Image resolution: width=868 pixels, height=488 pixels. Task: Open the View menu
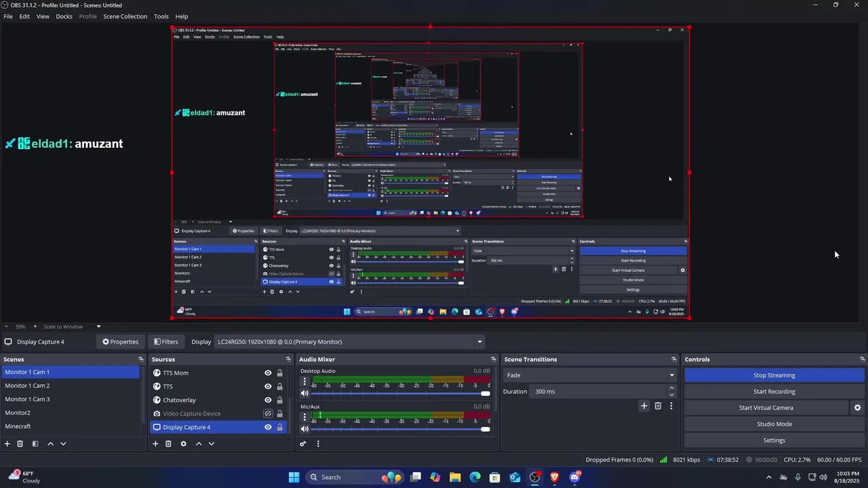(x=43, y=16)
